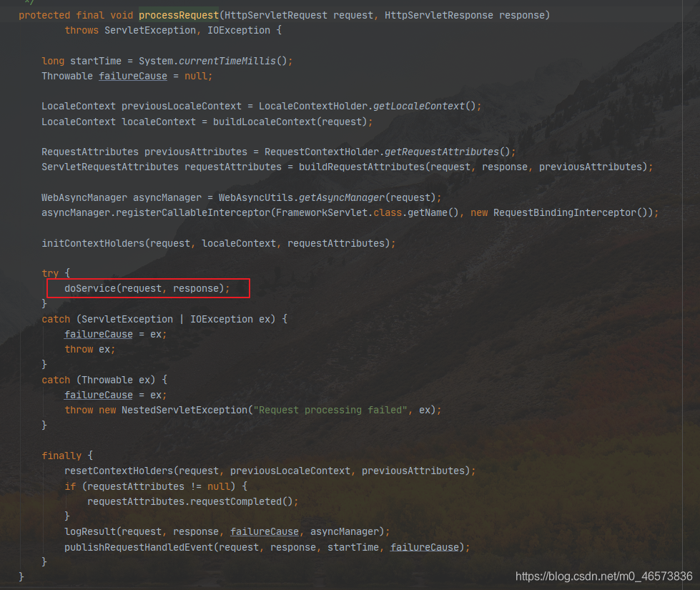Click the if (requestAttributes != null) line

pyautogui.click(x=156, y=486)
